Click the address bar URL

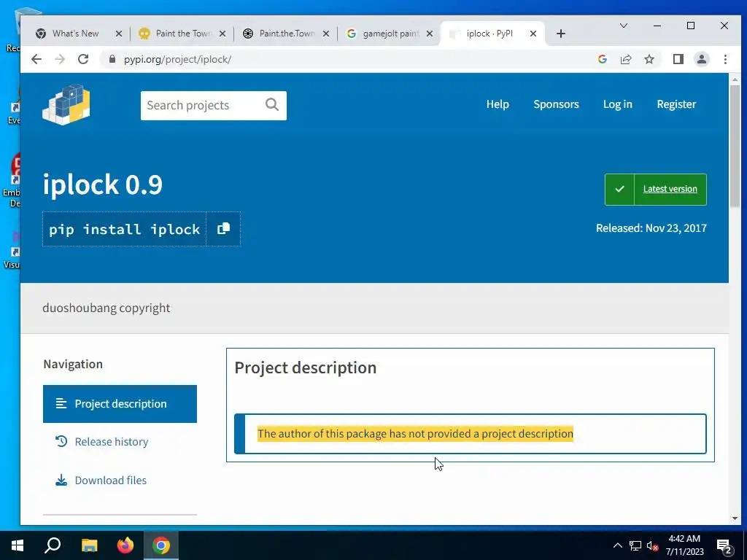point(178,60)
